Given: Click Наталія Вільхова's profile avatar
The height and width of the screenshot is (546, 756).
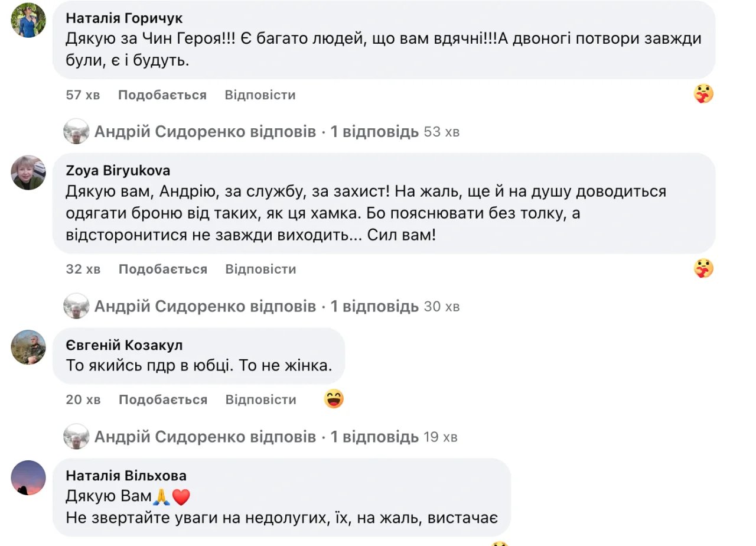Looking at the screenshot, I should (28, 477).
